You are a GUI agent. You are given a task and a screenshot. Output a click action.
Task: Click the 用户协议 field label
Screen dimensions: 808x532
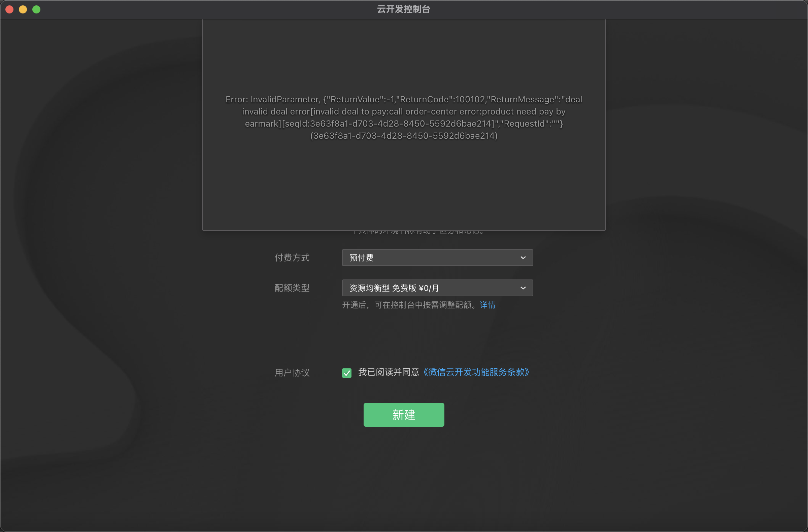coord(292,373)
